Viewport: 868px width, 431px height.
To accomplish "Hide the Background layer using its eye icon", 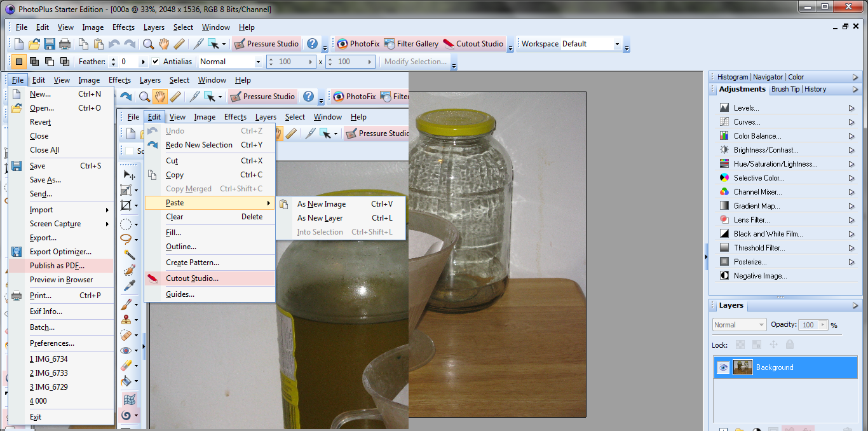I will tap(722, 367).
